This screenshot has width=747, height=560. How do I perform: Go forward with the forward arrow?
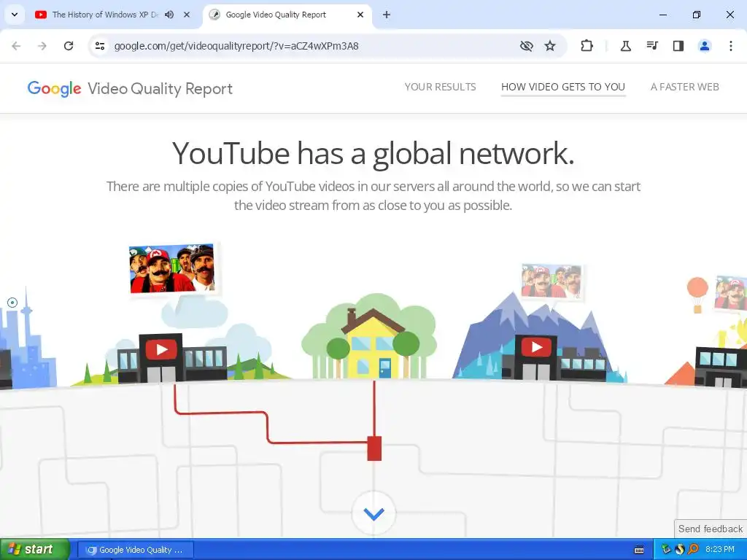coord(42,46)
